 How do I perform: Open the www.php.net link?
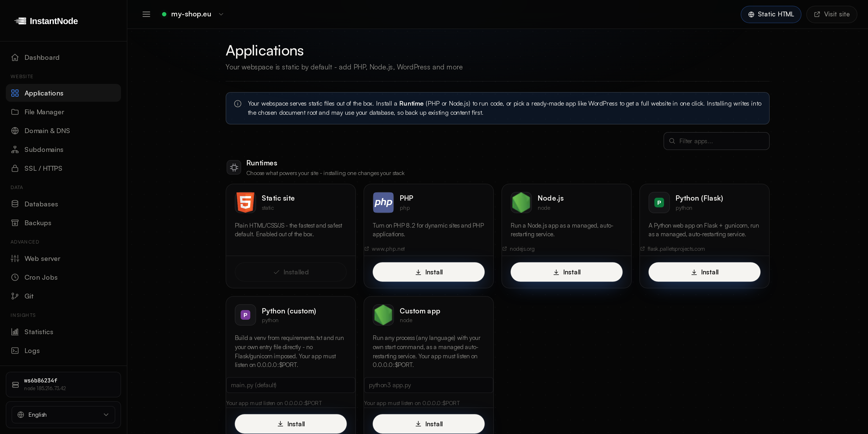click(x=385, y=249)
